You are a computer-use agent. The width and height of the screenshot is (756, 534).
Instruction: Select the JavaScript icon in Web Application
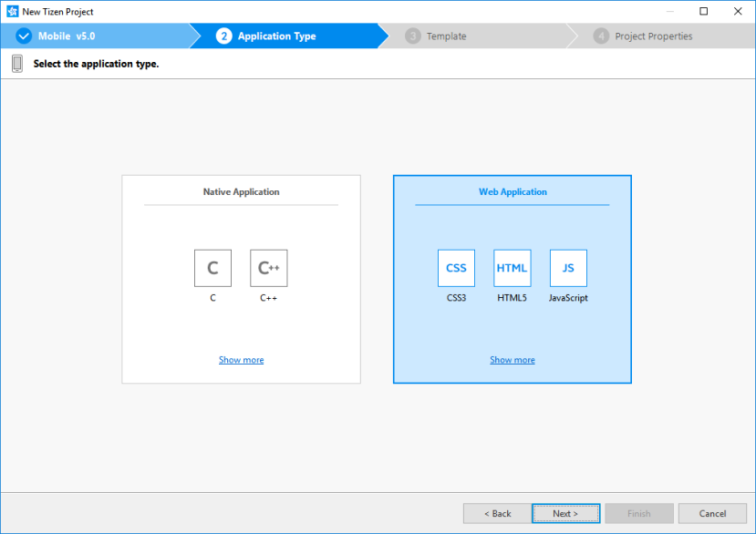567,267
